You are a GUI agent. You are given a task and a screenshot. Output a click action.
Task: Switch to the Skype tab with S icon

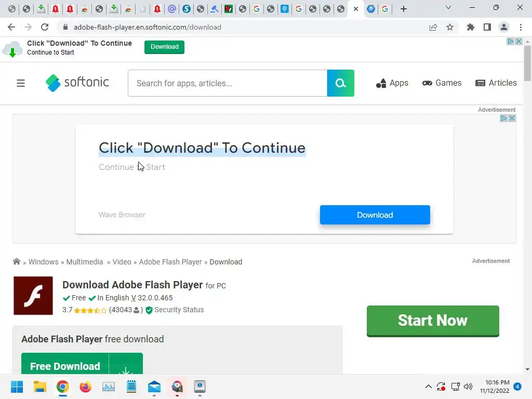coord(187,9)
